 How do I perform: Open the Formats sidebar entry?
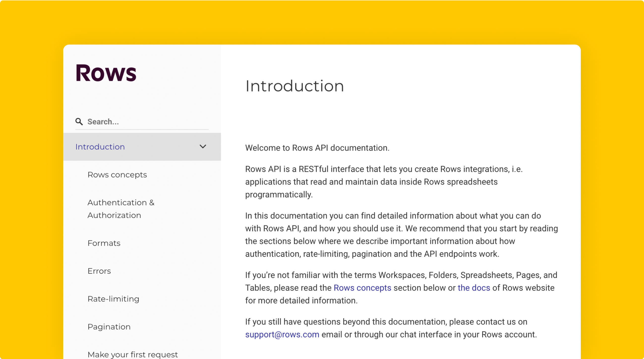[104, 243]
